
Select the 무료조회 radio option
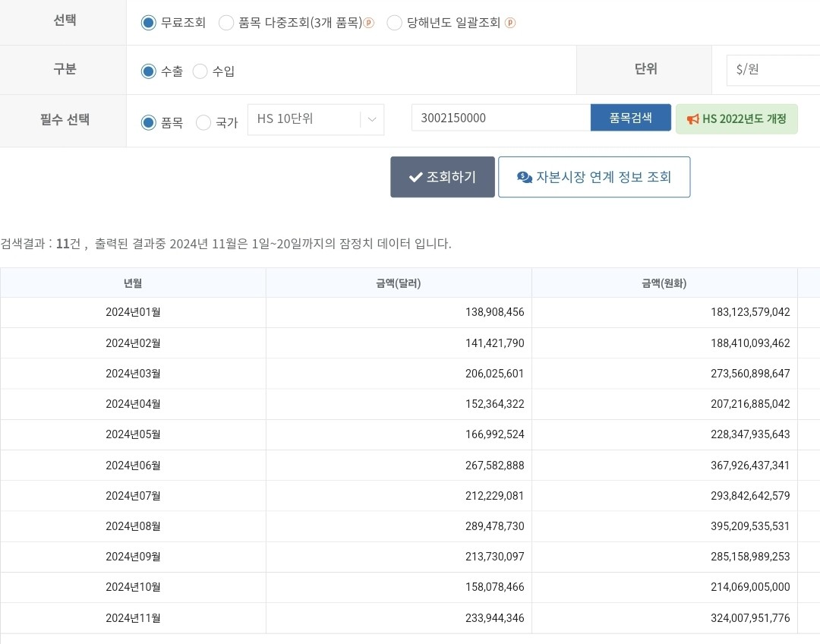click(x=149, y=23)
